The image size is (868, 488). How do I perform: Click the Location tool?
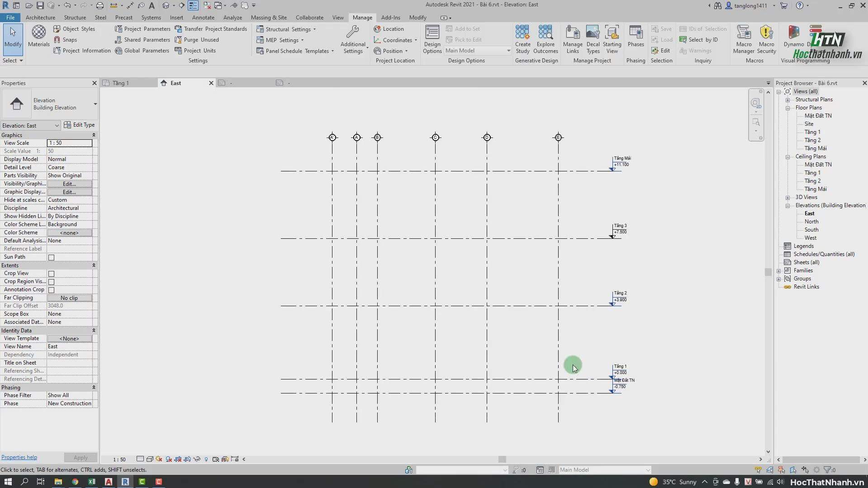coord(389,29)
